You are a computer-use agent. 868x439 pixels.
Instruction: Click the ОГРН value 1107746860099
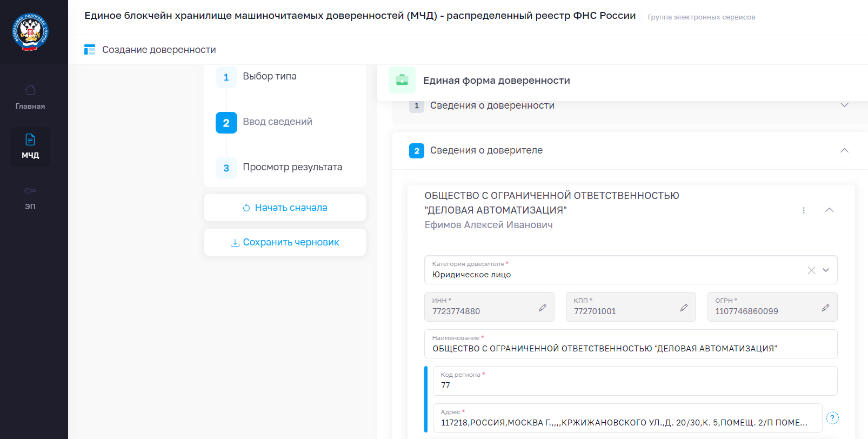coord(746,311)
